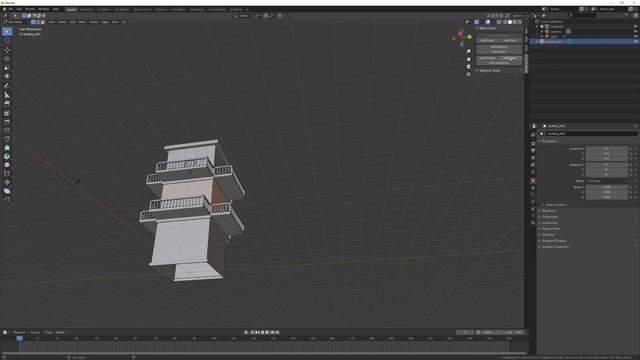Image resolution: width=640 pixels, height=360 pixels.
Task: Click the orientation navigation gizmo's green Y axis
Action: 469,37
